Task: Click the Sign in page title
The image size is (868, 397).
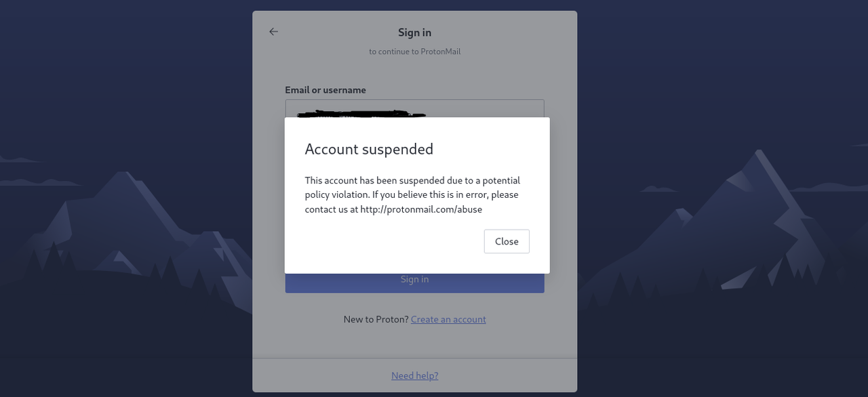Action: (414, 33)
